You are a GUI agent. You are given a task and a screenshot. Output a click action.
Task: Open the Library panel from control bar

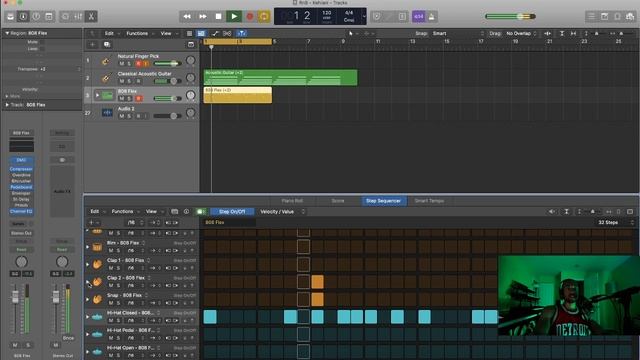(11, 16)
